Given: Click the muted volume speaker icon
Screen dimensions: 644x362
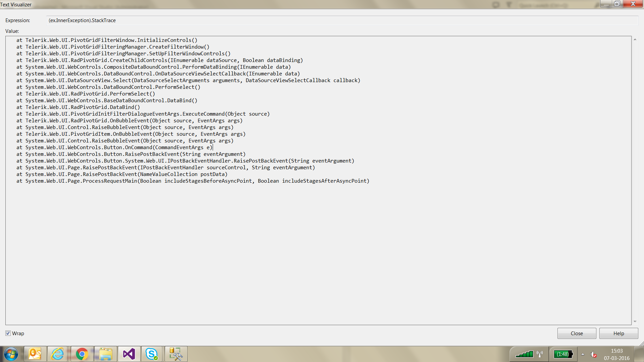Looking at the screenshot, I should click(593, 354).
